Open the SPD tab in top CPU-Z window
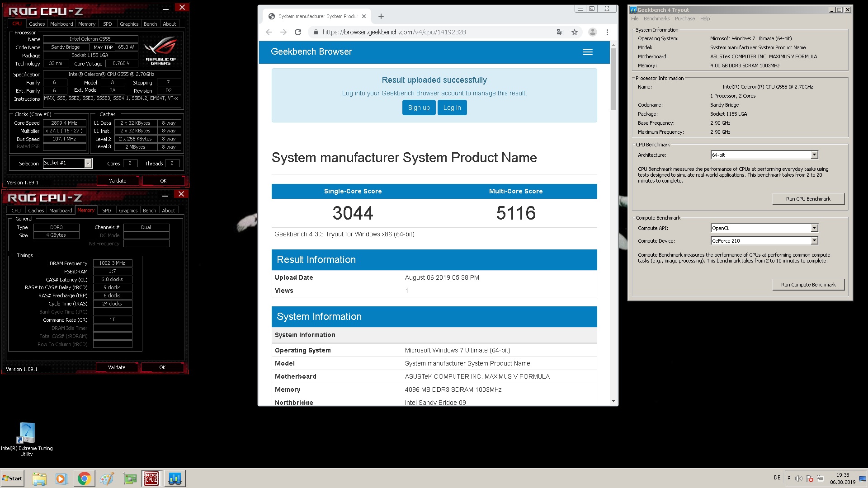The height and width of the screenshot is (488, 868). pos(107,24)
